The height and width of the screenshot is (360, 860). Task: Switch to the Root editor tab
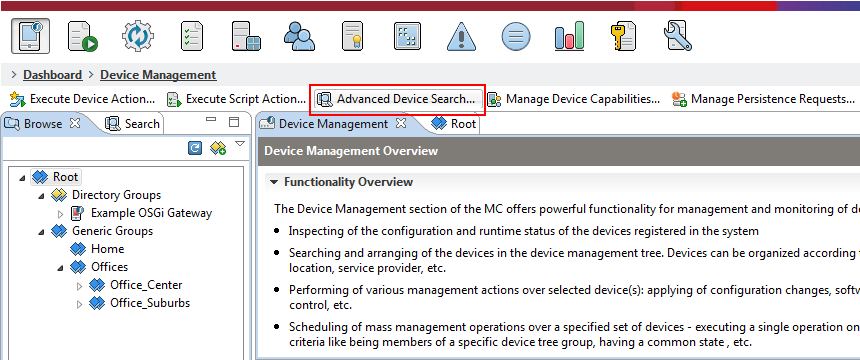[x=454, y=124]
